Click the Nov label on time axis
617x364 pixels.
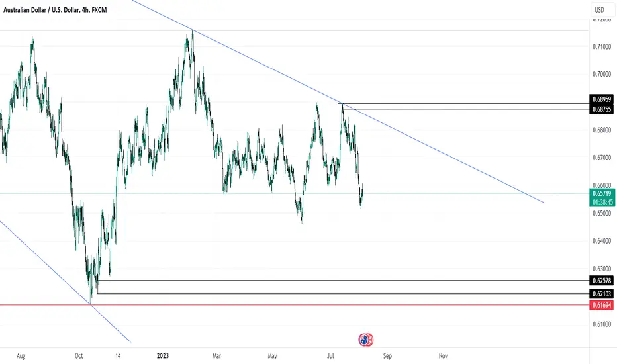click(x=443, y=356)
